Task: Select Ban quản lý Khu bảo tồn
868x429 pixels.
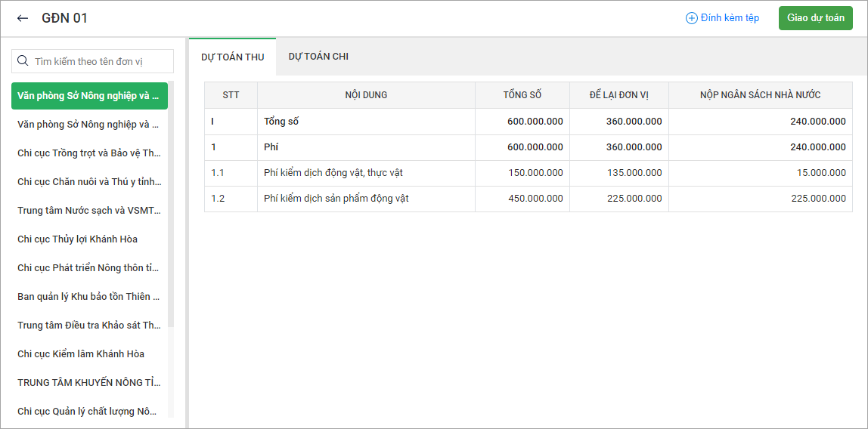Action: point(88,297)
